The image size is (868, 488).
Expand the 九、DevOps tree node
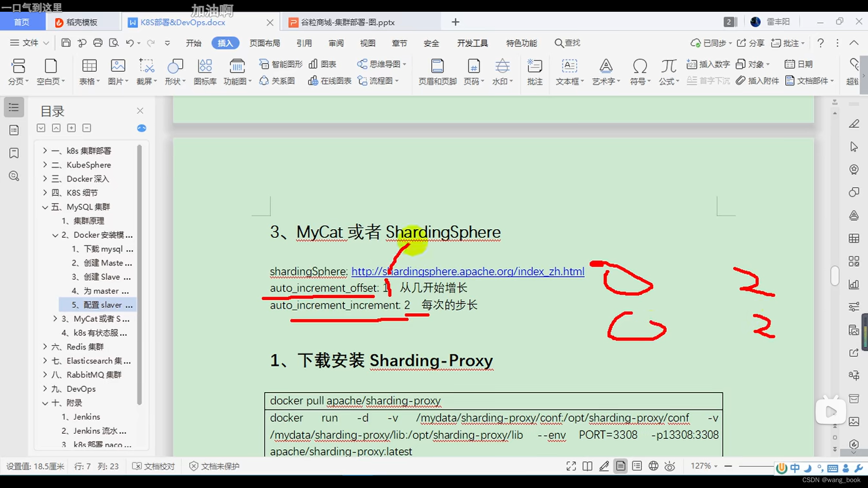[45, 389]
